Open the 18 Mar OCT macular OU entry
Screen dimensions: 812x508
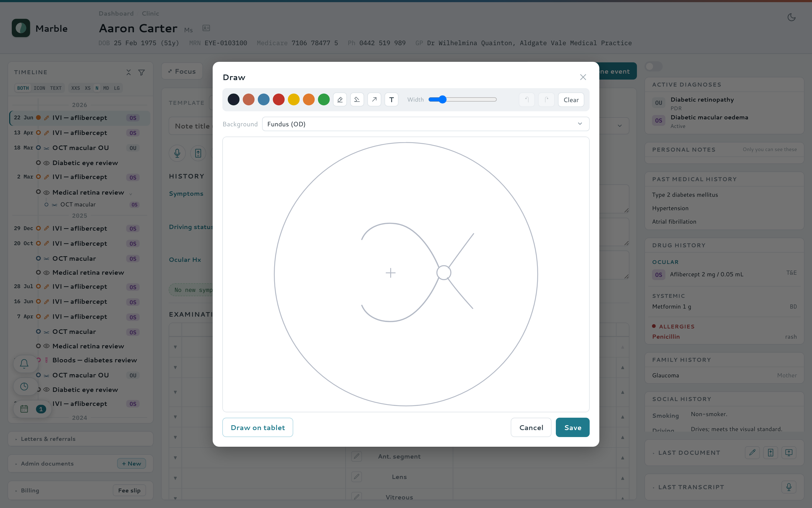80,148
